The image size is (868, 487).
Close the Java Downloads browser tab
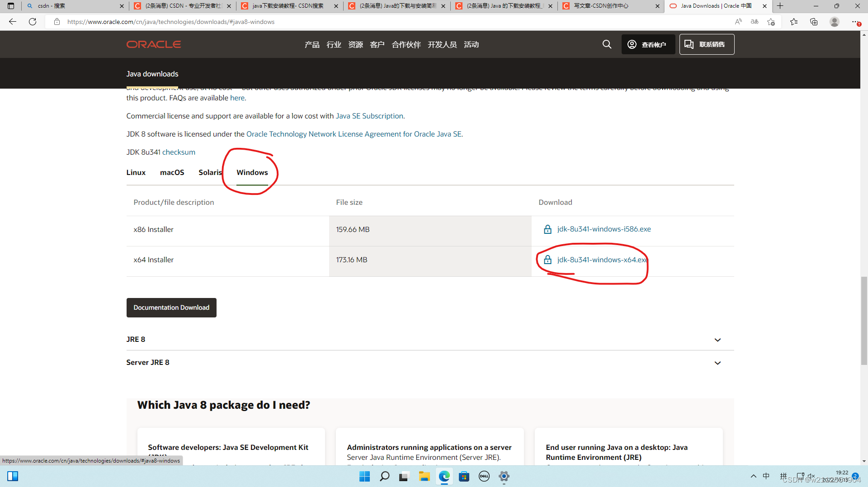pyautogui.click(x=764, y=6)
